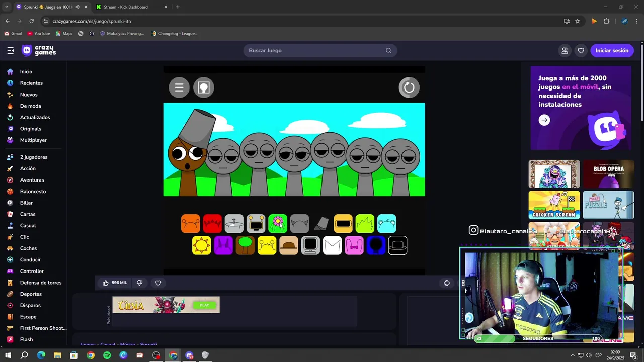Click the brown bucket-hat singer on stage
Image resolution: width=644 pixels, height=362 pixels.
coord(190,153)
